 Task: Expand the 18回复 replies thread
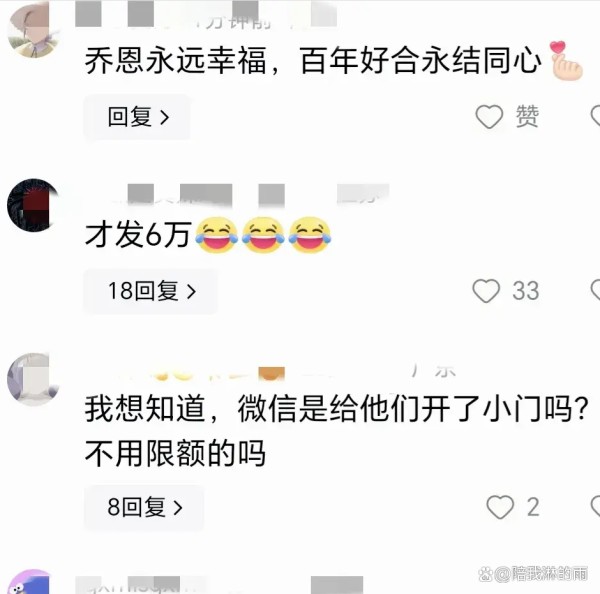coord(151,291)
